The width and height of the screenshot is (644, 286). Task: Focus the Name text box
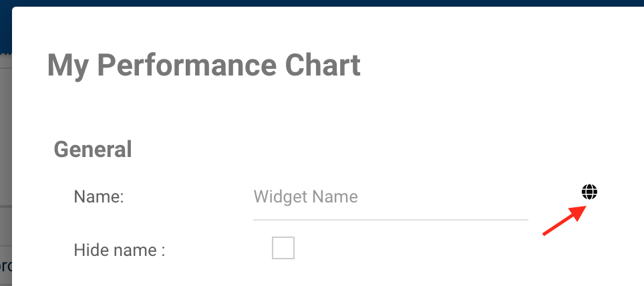[390, 197]
